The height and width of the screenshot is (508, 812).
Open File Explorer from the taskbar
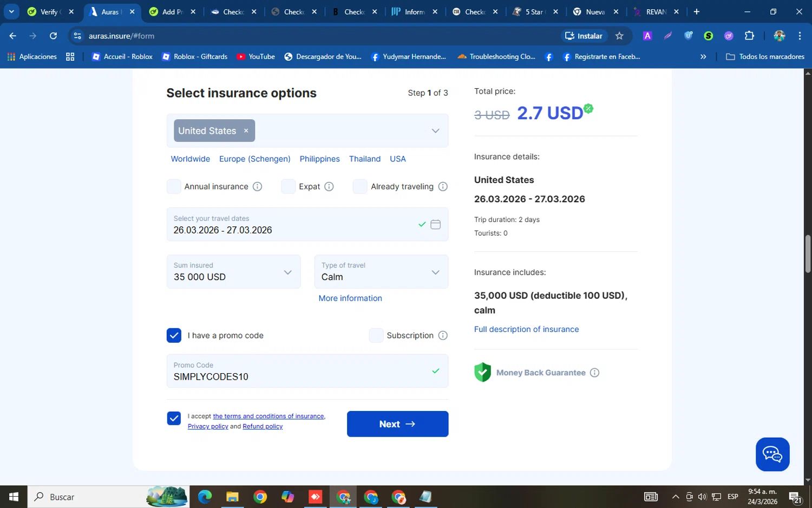[x=232, y=497]
